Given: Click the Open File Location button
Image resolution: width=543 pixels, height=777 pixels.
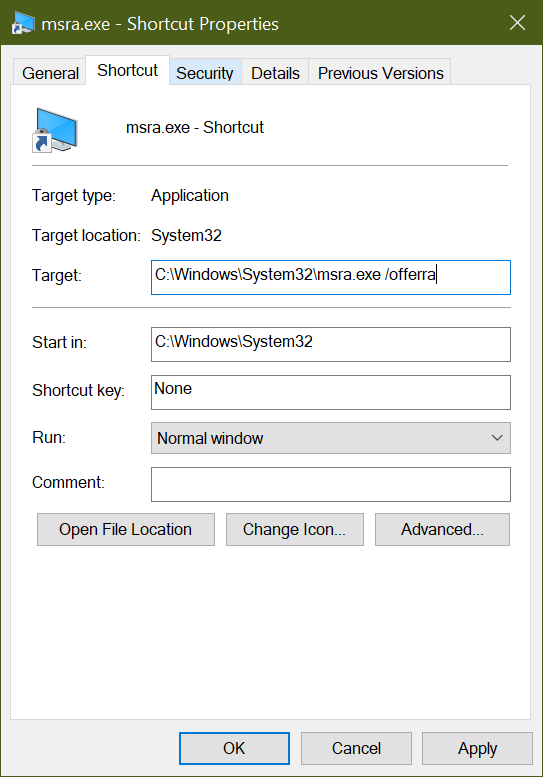Looking at the screenshot, I should point(126,529).
